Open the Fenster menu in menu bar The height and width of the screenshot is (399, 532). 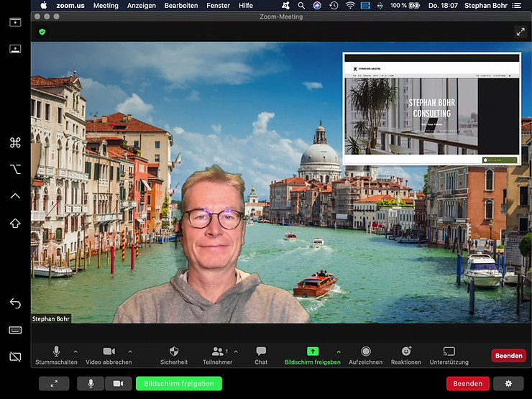coord(218,5)
